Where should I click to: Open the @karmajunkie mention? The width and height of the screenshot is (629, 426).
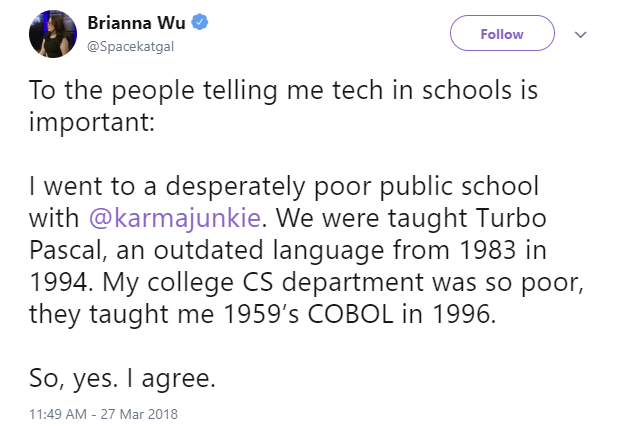[174, 219]
